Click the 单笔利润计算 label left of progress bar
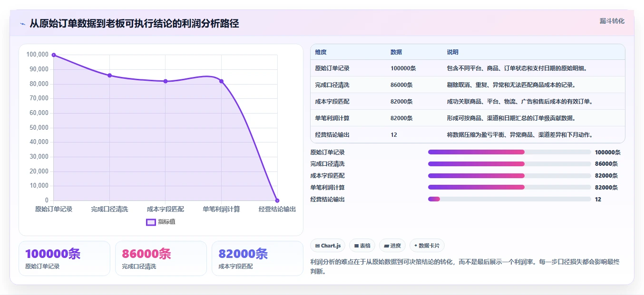Image resolution: width=644 pixels, height=295 pixels. [x=327, y=188]
